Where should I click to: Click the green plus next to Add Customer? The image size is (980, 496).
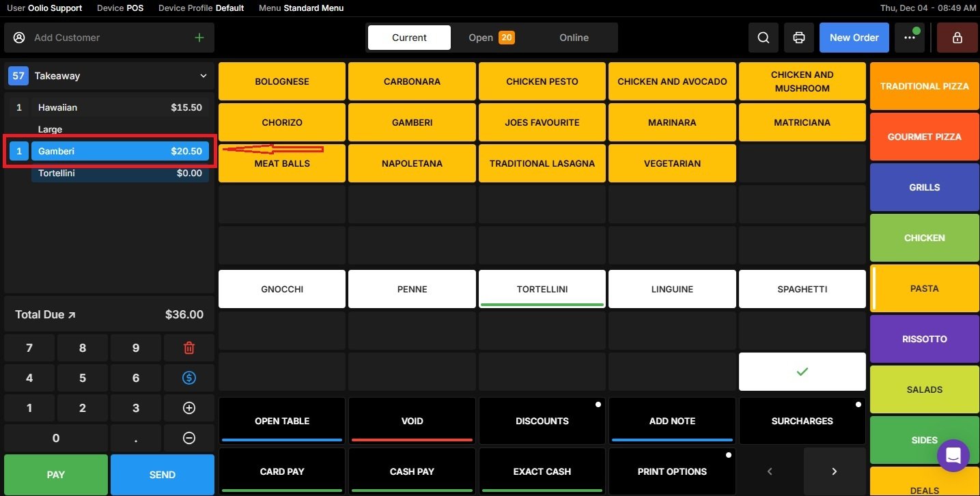tap(198, 38)
